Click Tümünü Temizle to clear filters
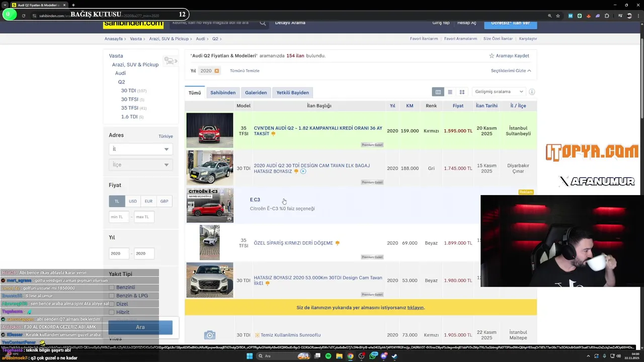 pyautogui.click(x=245, y=71)
